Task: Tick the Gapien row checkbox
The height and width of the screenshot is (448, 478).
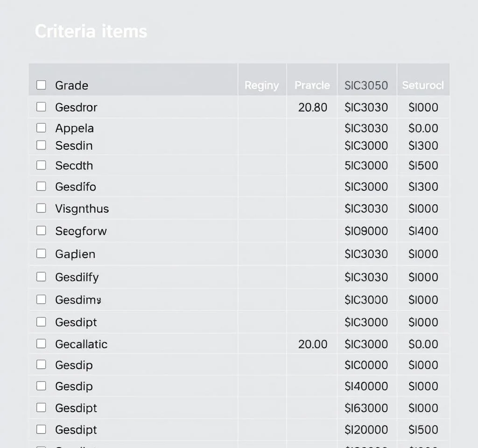Action: pos(42,254)
